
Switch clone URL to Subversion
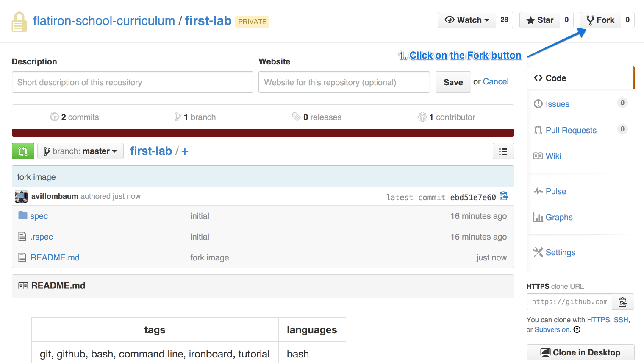tap(552, 329)
